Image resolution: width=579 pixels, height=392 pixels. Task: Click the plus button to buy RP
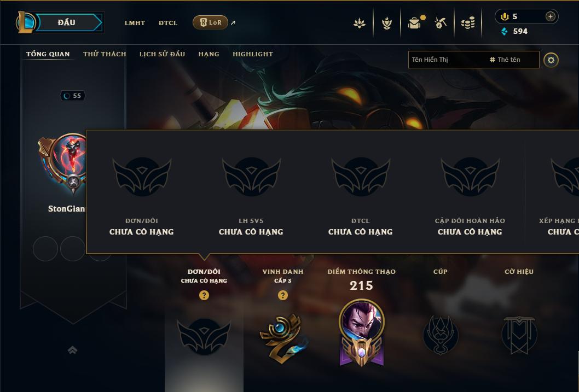point(550,16)
